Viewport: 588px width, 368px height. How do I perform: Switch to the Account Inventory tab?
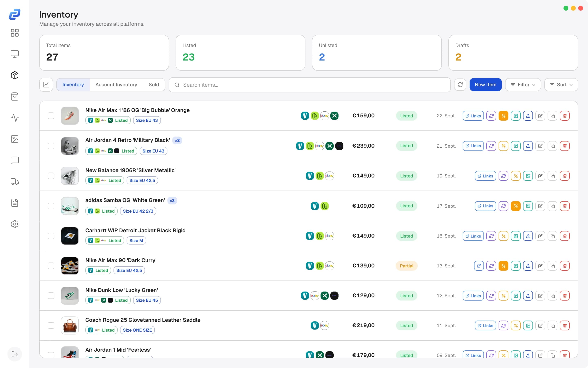tap(116, 85)
